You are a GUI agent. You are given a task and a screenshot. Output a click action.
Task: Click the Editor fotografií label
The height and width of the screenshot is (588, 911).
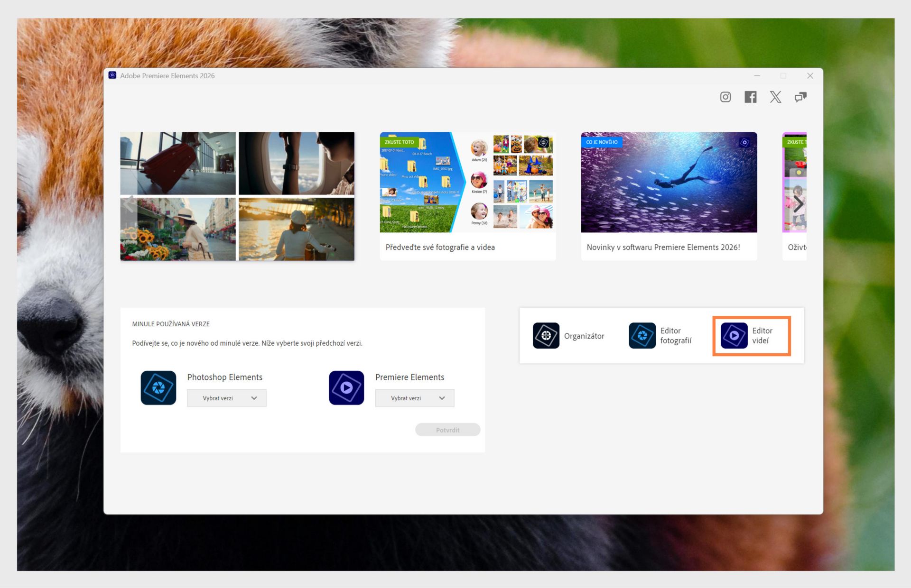click(x=676, y=336)
